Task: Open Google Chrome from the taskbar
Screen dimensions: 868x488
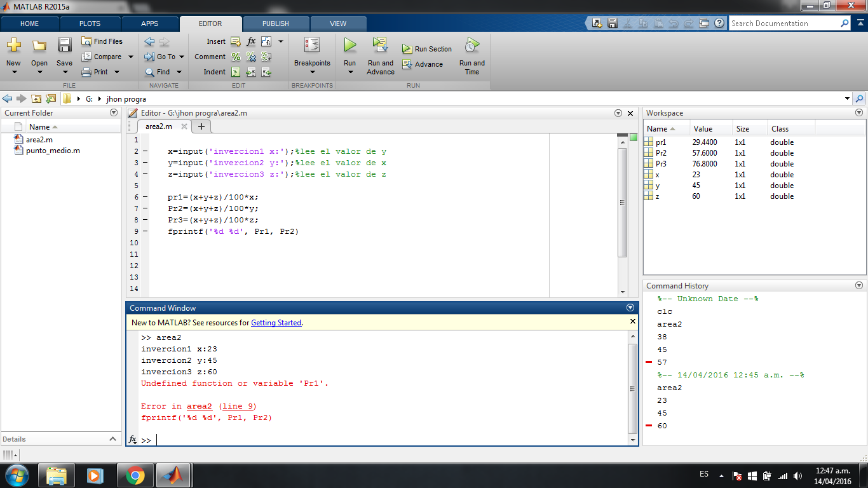Action: click(135, 475)
